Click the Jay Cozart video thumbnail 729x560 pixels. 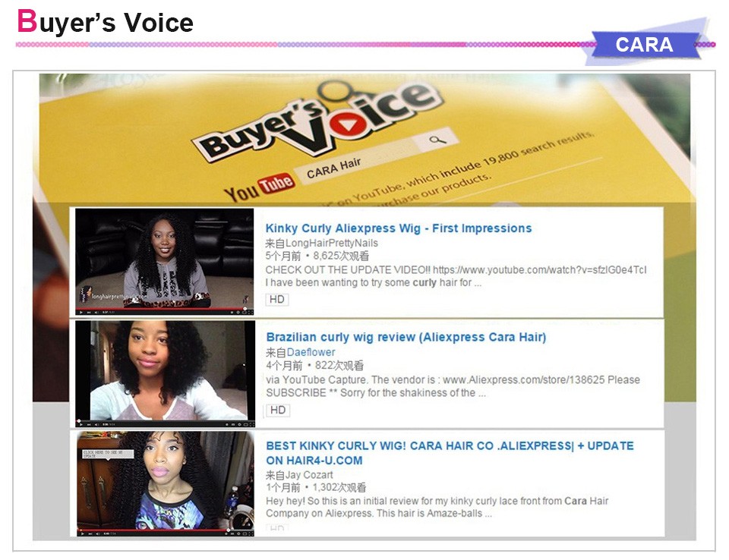point(165,480)
